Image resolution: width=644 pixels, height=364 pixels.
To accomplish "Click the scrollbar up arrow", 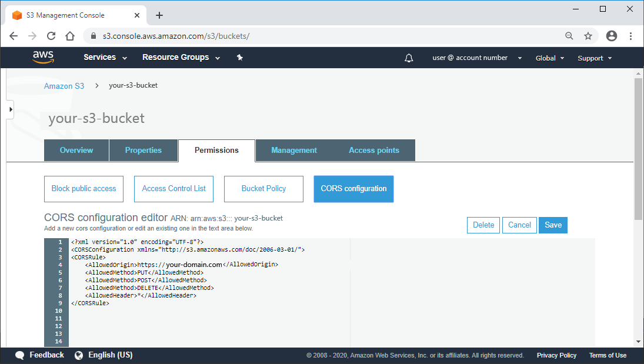I will tap(638, 74).
